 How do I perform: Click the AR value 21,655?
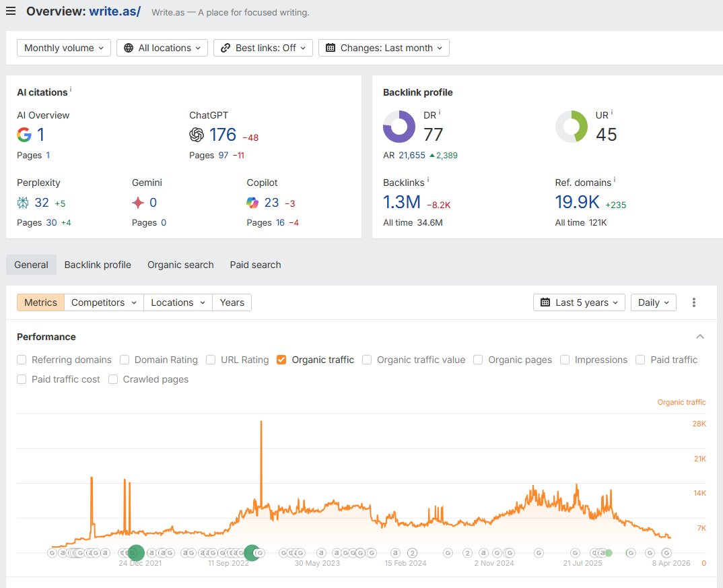click(x=412, y=156)
